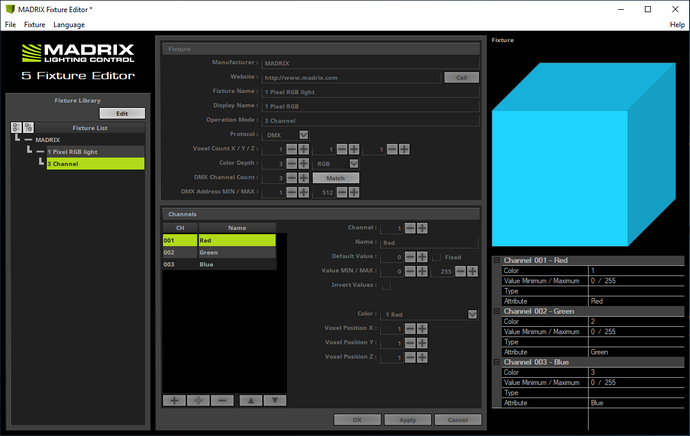The image size is (690, 436).
Task: Click the channel Name field containing Red
Action: pos(429,242)
